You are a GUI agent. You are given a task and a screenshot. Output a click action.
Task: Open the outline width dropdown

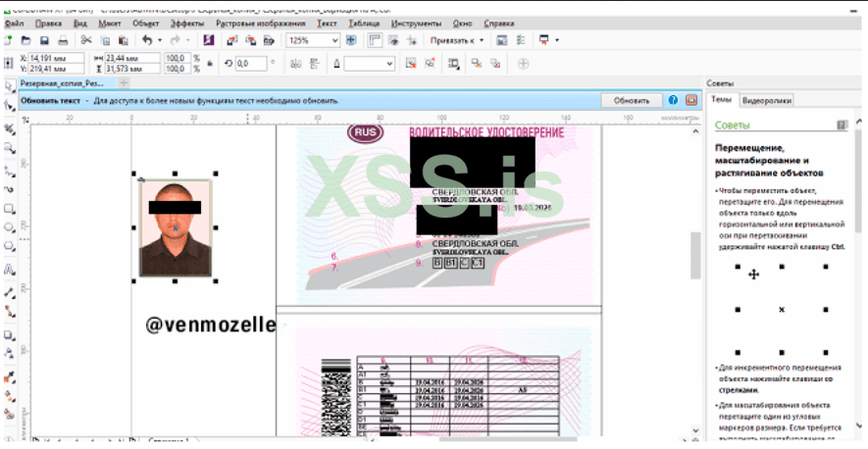point(389,63)
